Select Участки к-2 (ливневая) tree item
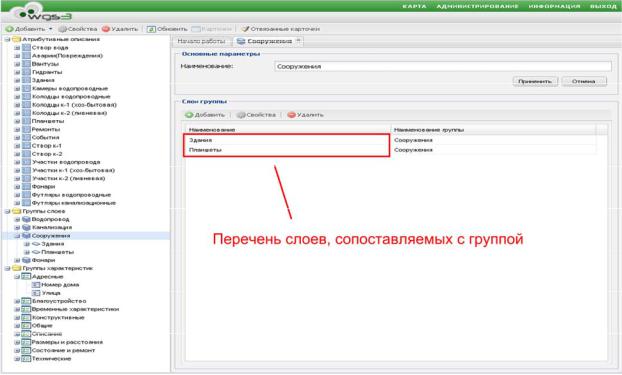622x375 pixels. (69, 179)
